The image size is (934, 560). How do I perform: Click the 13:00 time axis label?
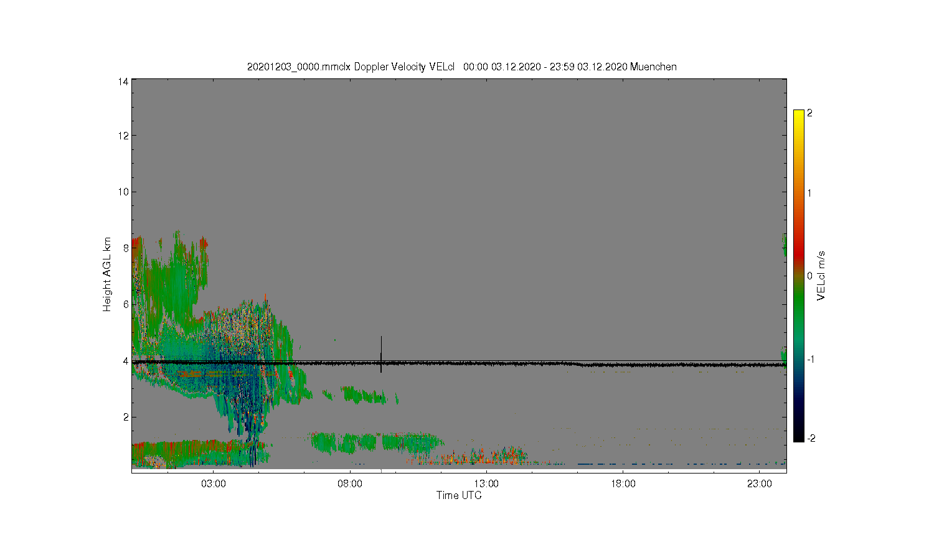pos(486,484)
